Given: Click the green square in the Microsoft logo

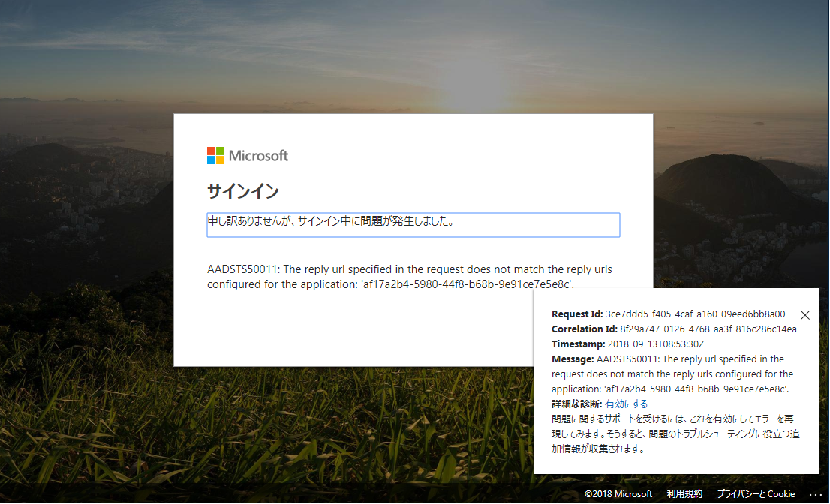Looking at the screenshot, I should [x=219, y=151].
